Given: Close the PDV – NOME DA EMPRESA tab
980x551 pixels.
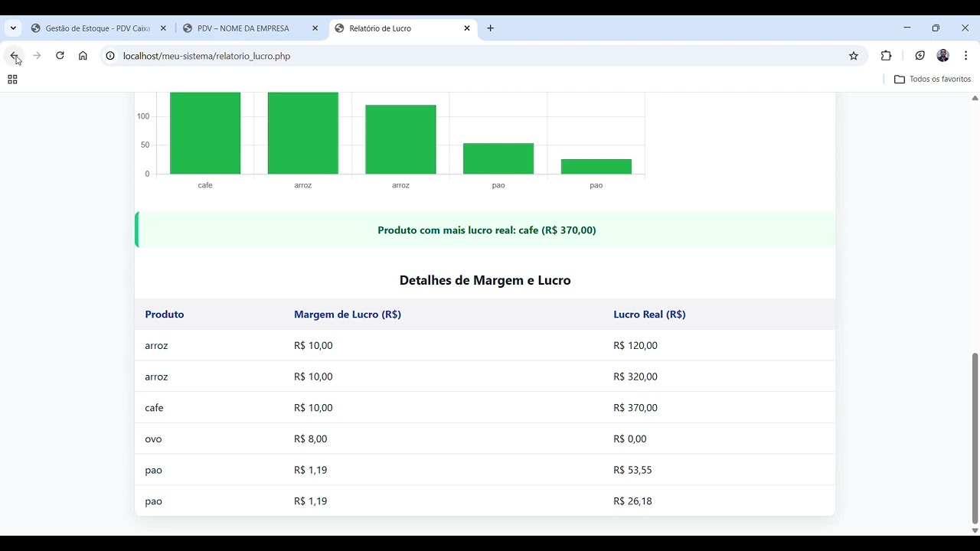Looking at the screenshot, I should pyautogui.click(x=315, y=28).
